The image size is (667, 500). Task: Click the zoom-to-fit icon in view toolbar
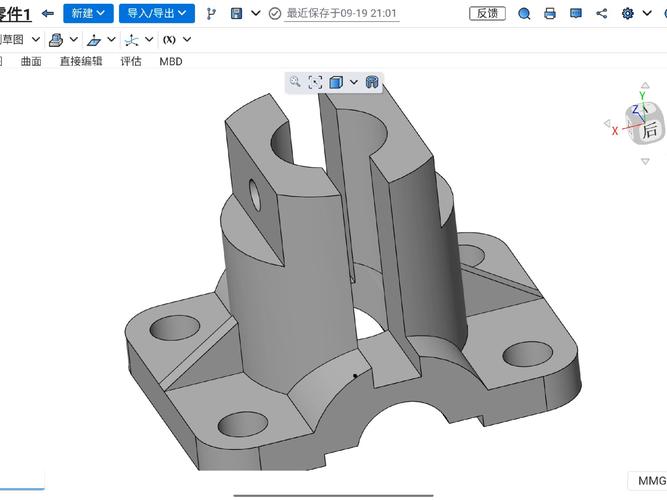pos(315,82)
